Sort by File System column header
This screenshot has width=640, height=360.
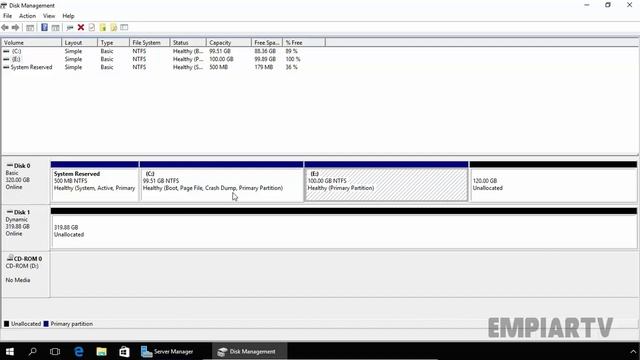(149, 42)
